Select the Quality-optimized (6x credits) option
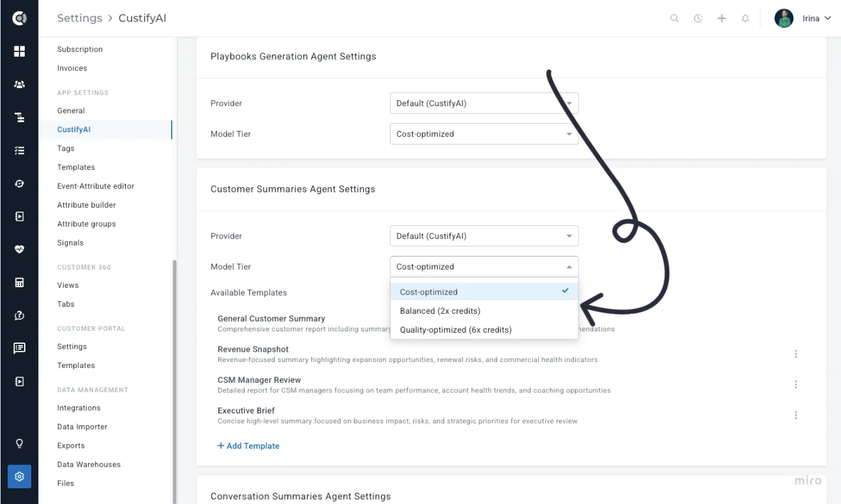The height and width of the screenshot is (504, 841). tap(484, 330)
